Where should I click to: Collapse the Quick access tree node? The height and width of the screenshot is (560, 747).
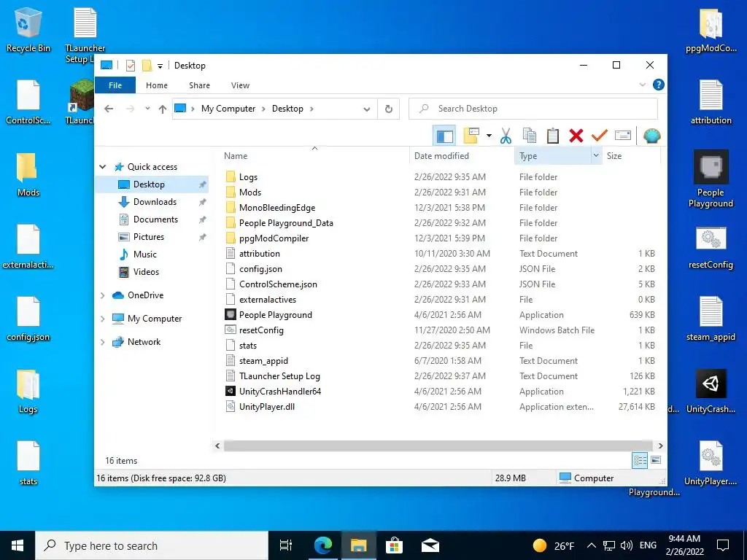click(102, 167)
